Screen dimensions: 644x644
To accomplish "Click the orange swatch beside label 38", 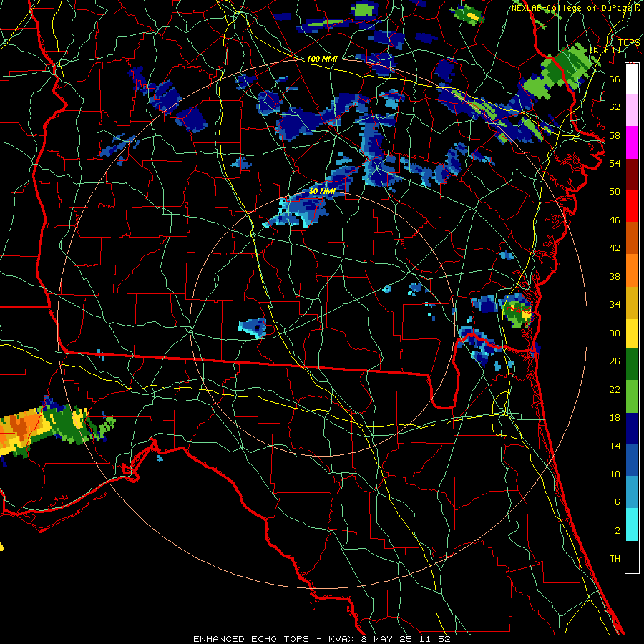I will pyautogui.click(x=632, y=270).
